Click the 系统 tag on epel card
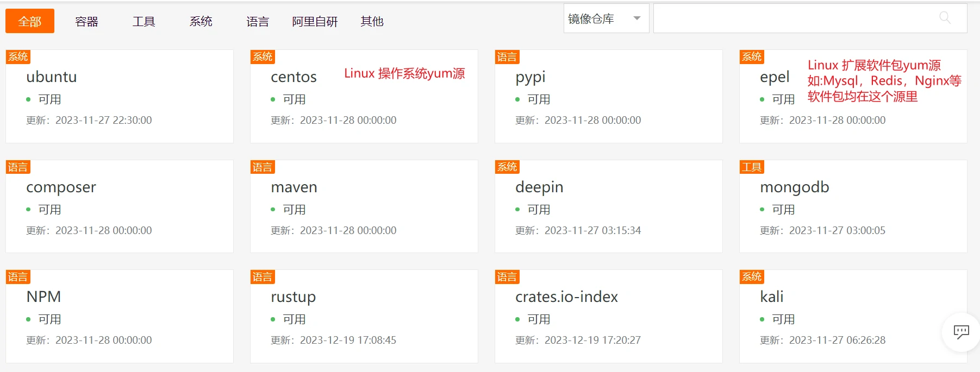 752,57
